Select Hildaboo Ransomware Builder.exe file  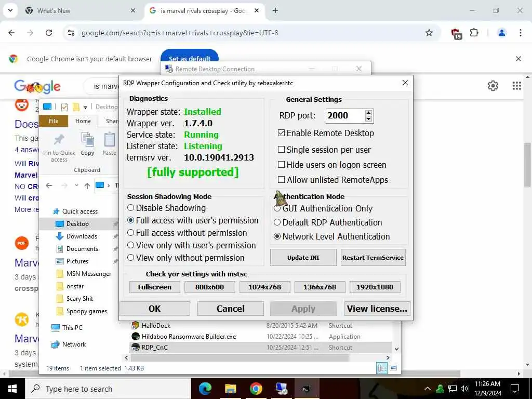(189, 337)
